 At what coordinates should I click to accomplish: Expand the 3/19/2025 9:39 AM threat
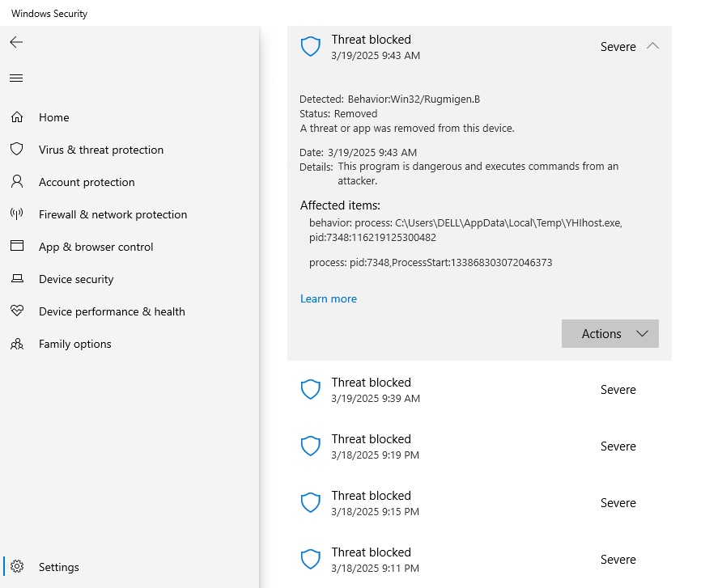(x=479, y=390)
